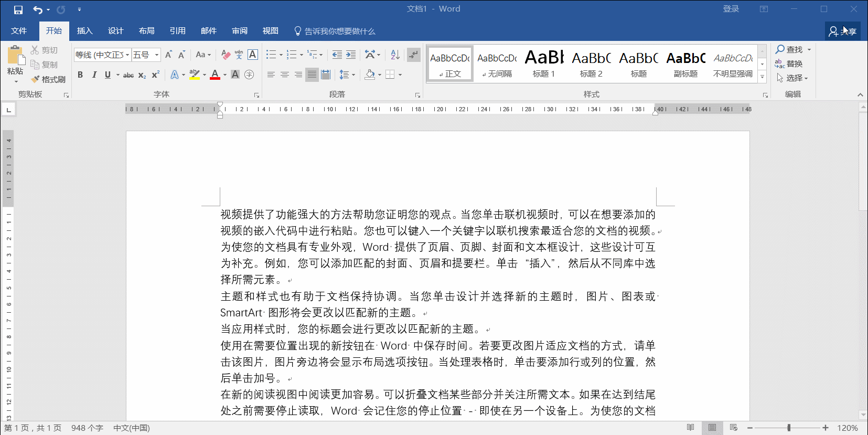Toggle justified alignment
Viewport: 868px width, 435px height.
[312, 75]
